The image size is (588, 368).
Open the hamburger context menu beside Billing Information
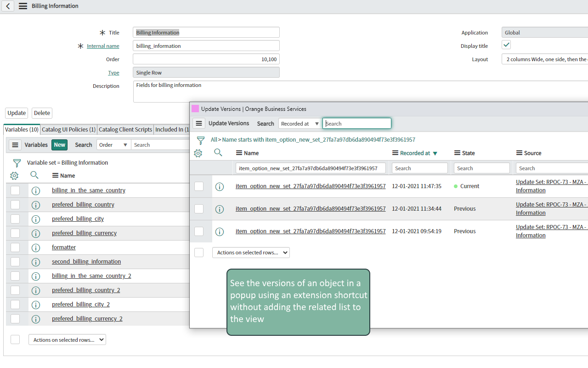coord(23,6)
